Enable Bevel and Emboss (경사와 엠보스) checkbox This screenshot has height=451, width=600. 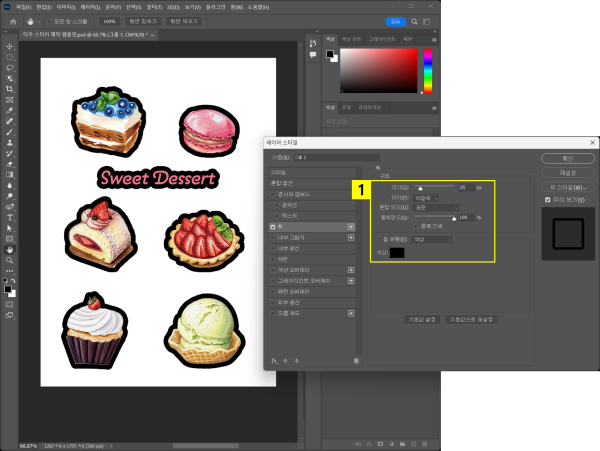click(273, 194)
